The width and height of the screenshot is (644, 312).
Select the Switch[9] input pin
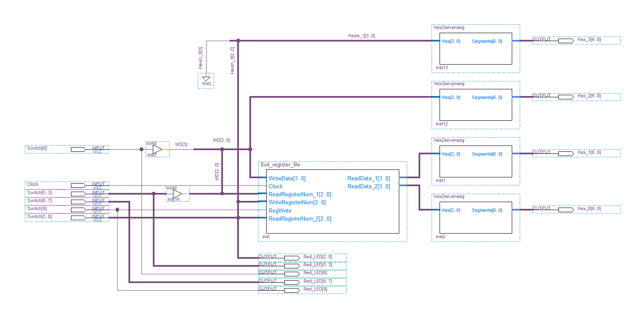[x=78, y=210]
